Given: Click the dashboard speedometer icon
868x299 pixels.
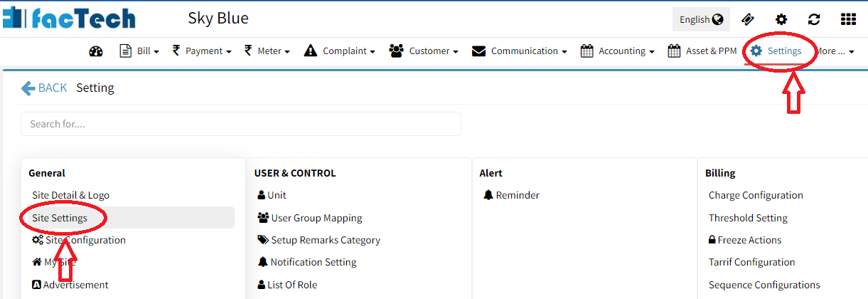Looking at the screenshot, I should [97, 51].
